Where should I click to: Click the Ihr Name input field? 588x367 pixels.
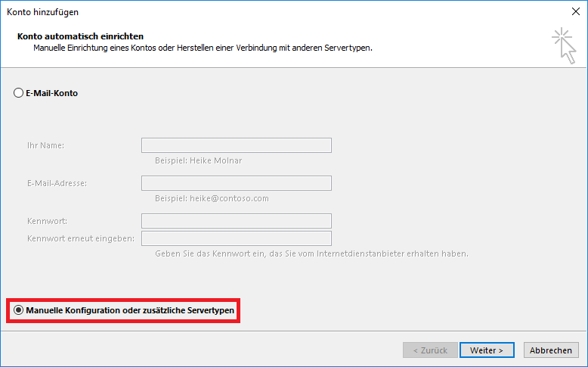tap(236, 145)
